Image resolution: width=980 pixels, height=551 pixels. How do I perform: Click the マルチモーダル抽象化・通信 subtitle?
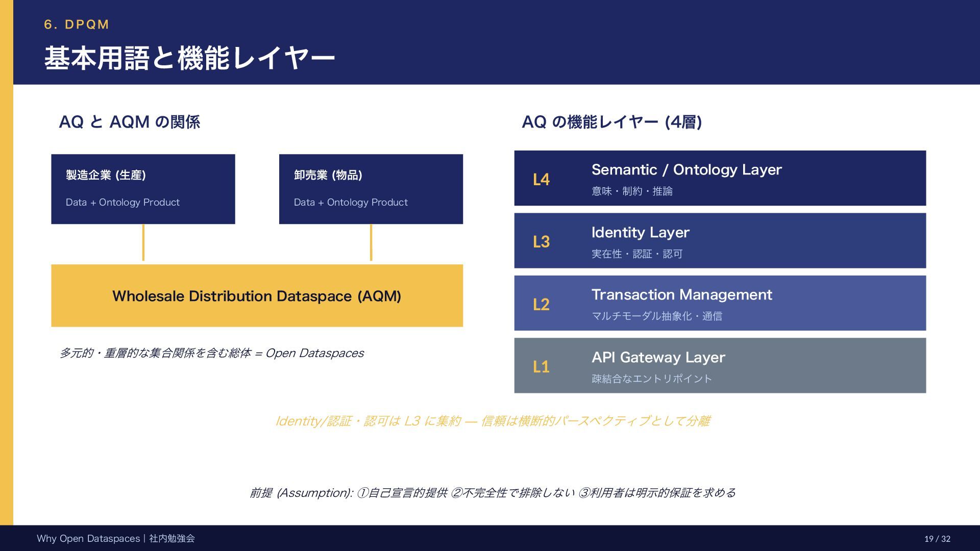(x=657, y=316)
